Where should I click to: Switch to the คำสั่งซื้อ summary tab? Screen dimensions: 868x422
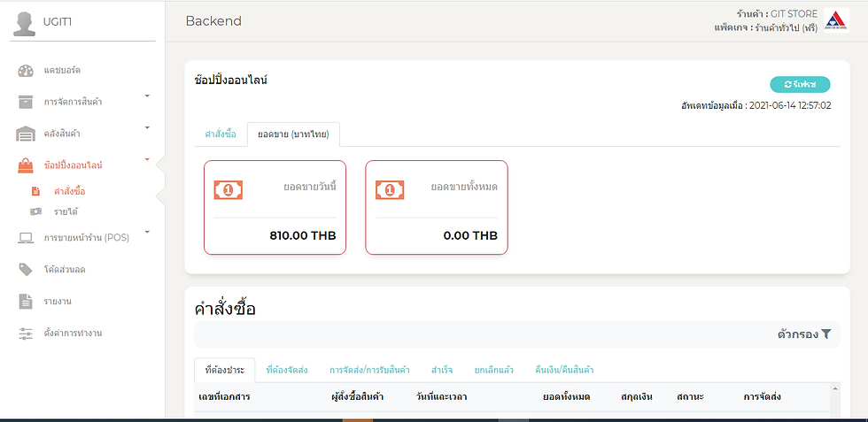pyautogui.click(x=221, y=134)
